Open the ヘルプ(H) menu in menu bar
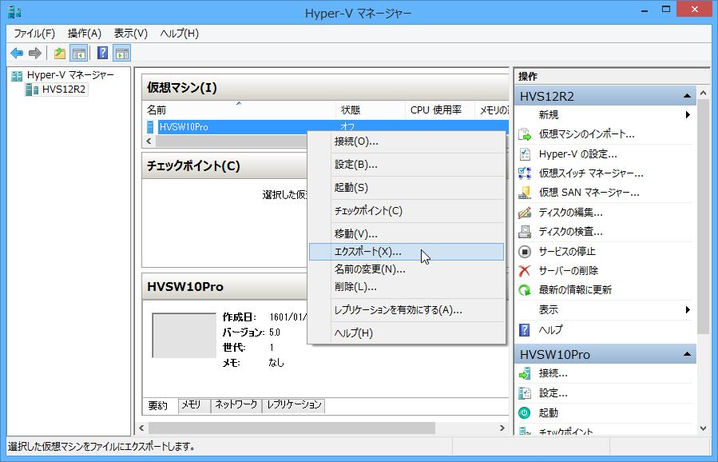718x462 pixels. 179,33
